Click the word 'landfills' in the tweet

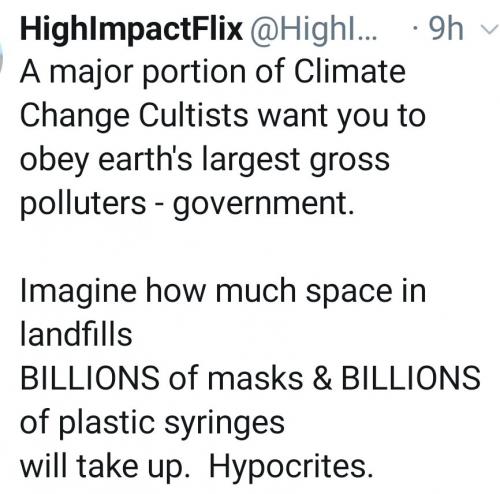click(x=76, y=334)
